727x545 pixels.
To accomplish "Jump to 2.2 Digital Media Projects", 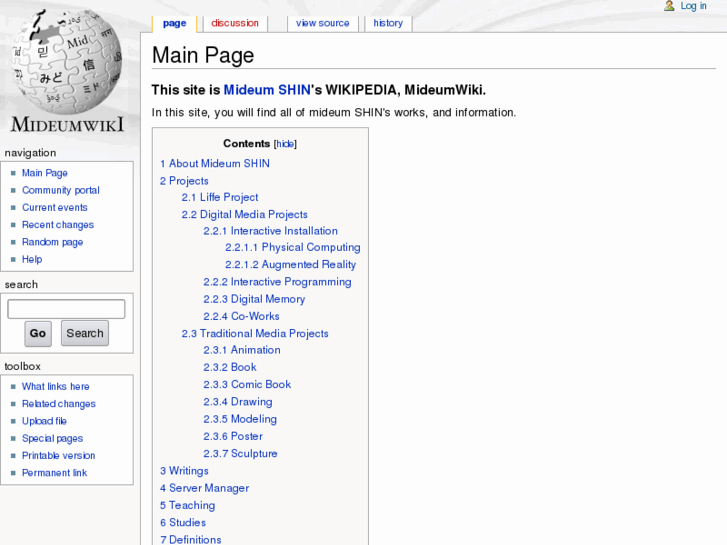I will (x=244, y=215).
